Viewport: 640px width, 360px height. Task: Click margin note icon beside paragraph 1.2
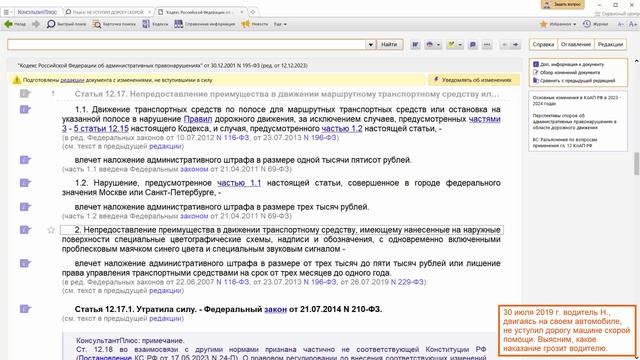[25, 183]
